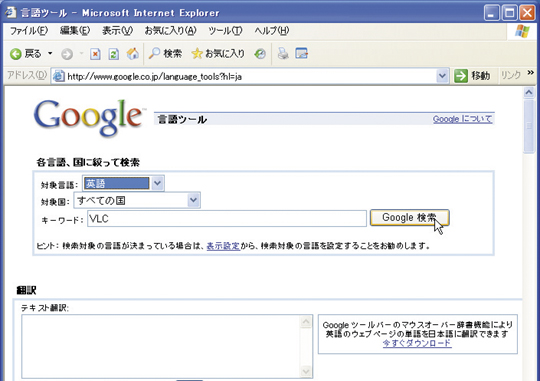
Task: Click the page vertical scrollbar thumb
Action: tap(529, 126)
